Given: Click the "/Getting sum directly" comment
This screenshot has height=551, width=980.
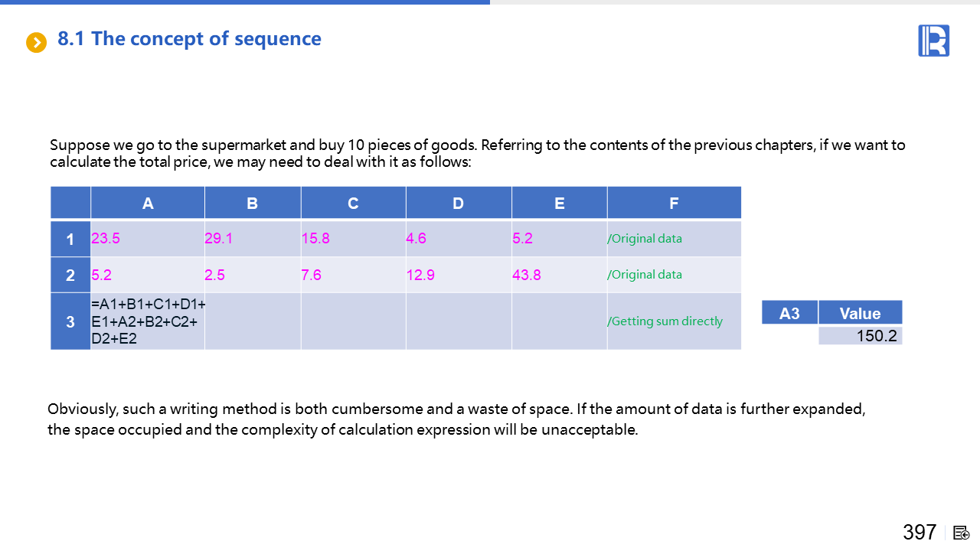Looking at the screenshot, I should 665,321.
